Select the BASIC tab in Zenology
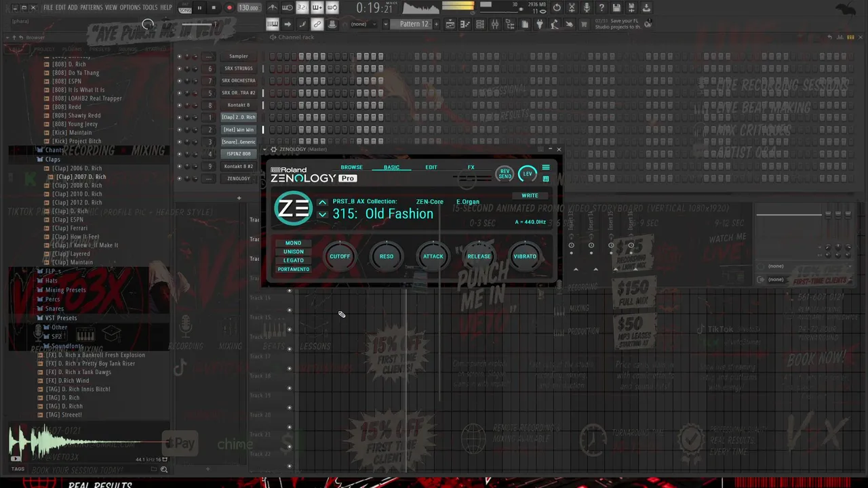Viewport: 868px width, 488px height. 391,167
